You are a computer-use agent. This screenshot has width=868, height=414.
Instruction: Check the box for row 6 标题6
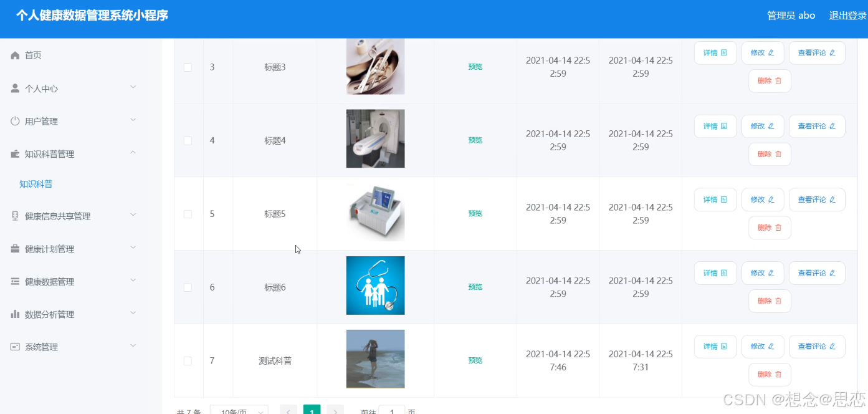(x=188, y=287)
